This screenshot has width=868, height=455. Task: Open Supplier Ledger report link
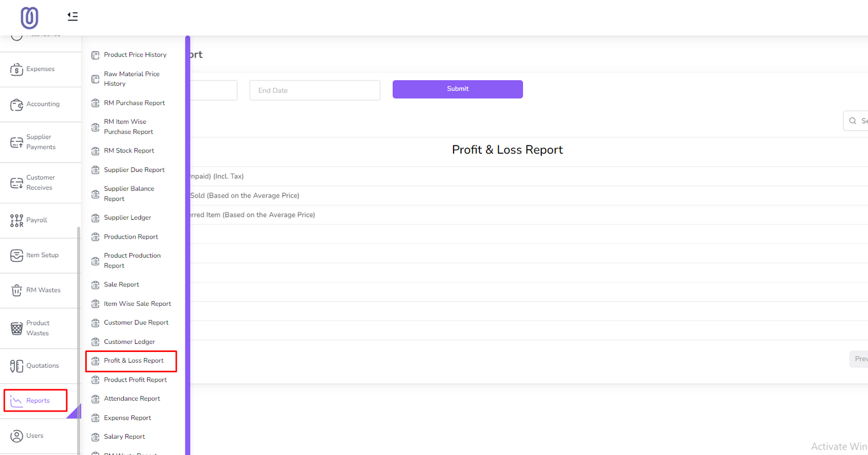pyautogui.click(x=127, y=217)
